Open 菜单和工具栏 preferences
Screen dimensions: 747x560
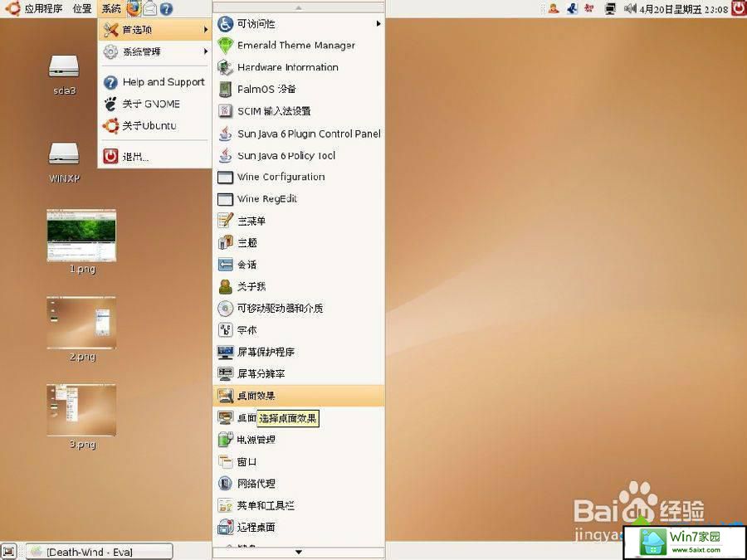click(299, 505)
